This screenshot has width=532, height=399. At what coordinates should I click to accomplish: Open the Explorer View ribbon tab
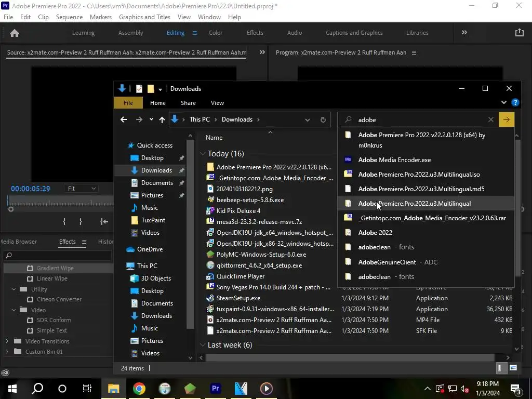coord(217,103)
